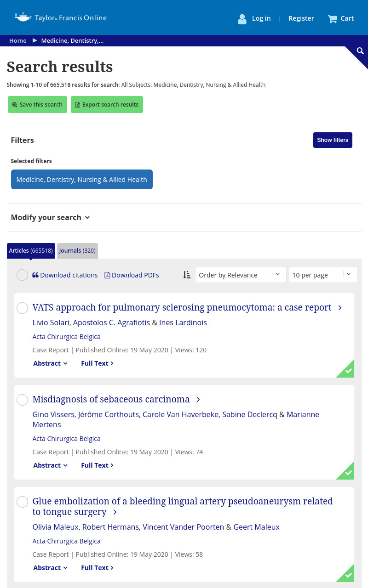
Task: Open Full Text of Misdiagnosis of sebaceous carcinoma
Action: pyautogui.click(x=97, y=465)
